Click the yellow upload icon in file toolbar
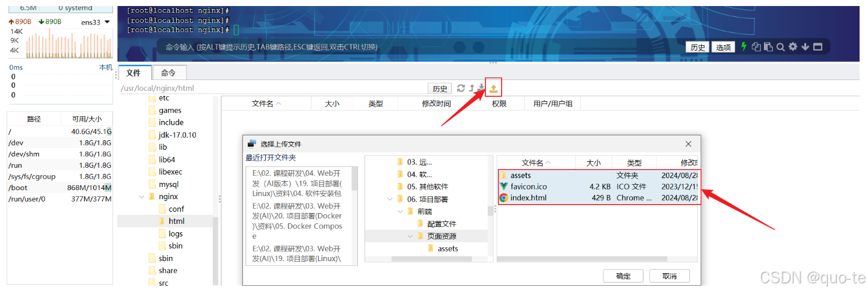The image size is (868, 293). point(493,88)
